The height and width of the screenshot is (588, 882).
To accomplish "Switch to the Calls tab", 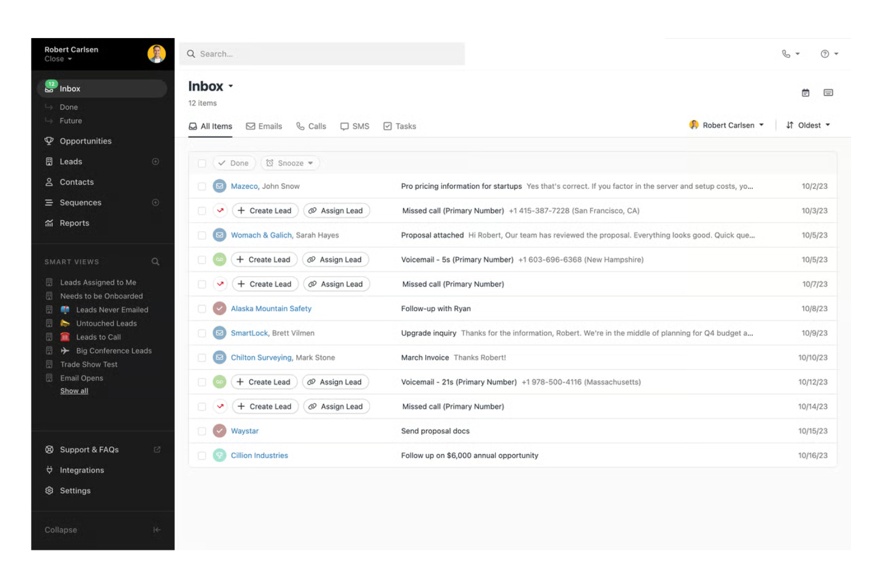I will 310,126.
